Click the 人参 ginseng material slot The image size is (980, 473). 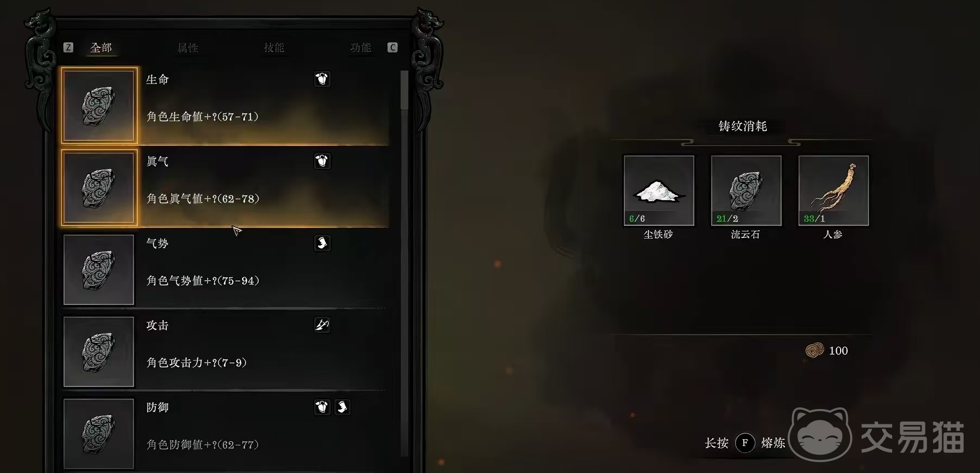pyautogui.click(x=834, y=190)
